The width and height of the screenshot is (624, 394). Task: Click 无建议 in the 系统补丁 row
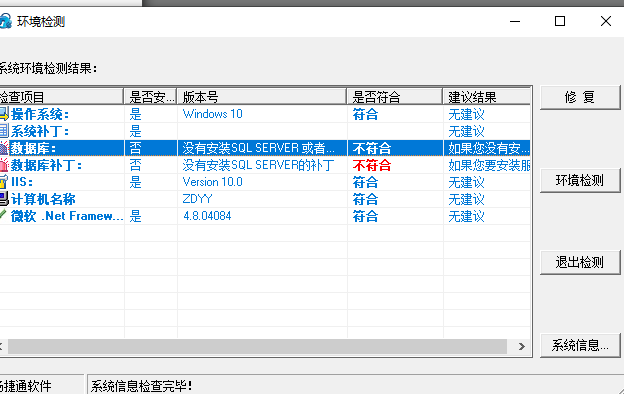[x=466, y=131]
